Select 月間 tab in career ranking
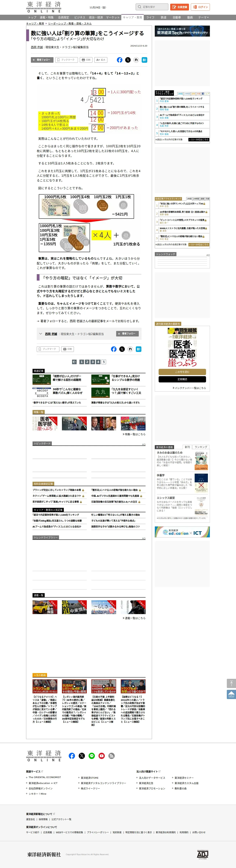The width and height of the screenshot is (236, 868). [x=199, y=94]
